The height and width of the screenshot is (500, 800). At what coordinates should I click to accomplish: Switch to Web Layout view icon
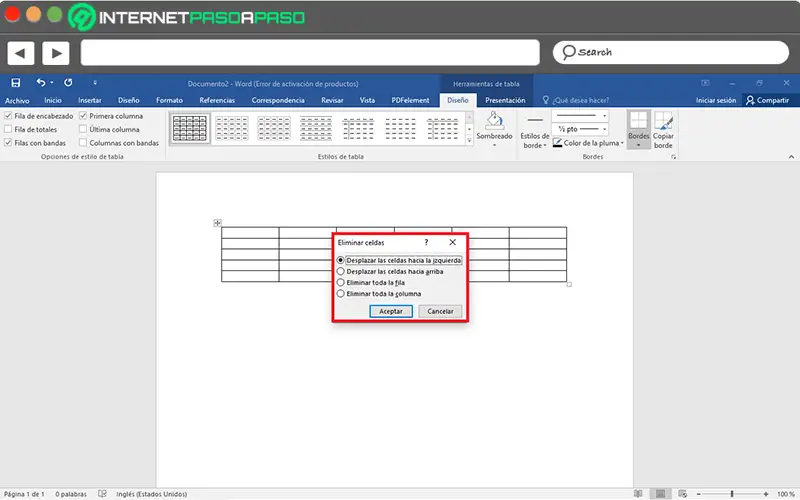click(683, 493)
